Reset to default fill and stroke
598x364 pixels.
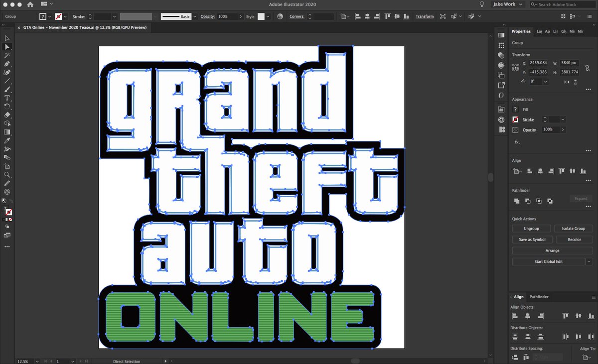coord(4,201)
